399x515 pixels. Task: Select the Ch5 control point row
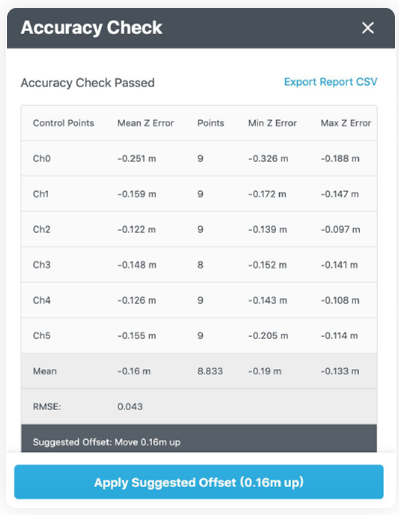coord(199,336)
